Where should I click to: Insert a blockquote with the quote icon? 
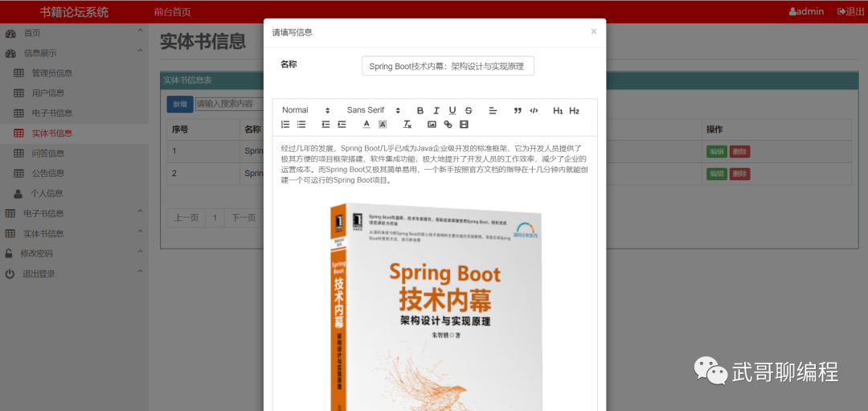tap(518, 110)
